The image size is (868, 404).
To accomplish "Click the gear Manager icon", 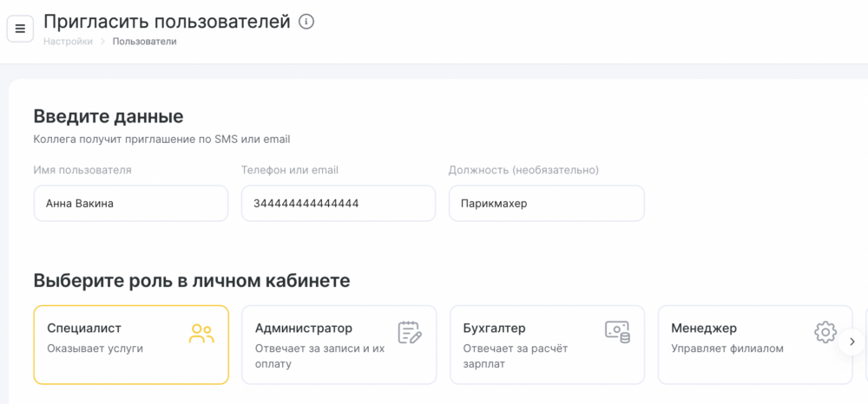I will pos(825,331).
